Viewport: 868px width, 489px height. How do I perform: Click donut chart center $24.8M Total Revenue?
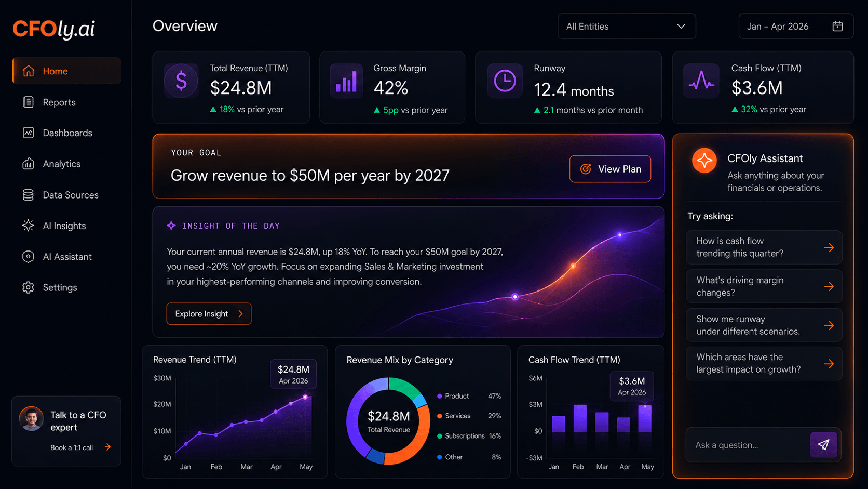coord(389,421)
